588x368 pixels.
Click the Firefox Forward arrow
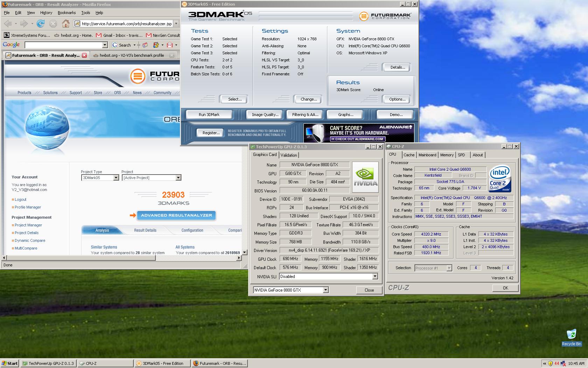pyautogui.click(x=23, y=24)
